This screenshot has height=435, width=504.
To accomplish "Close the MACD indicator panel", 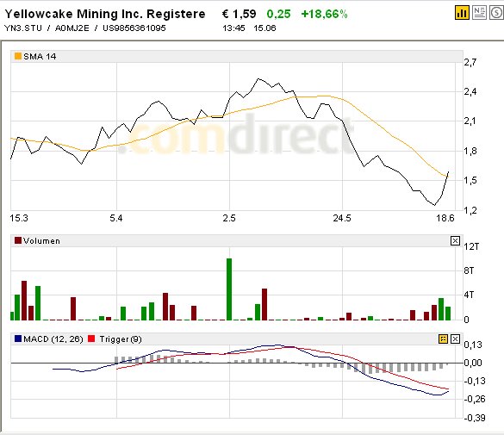I will point(455,339).
